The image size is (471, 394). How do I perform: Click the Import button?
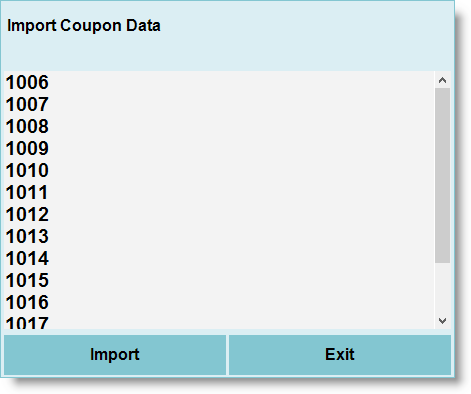115,355
